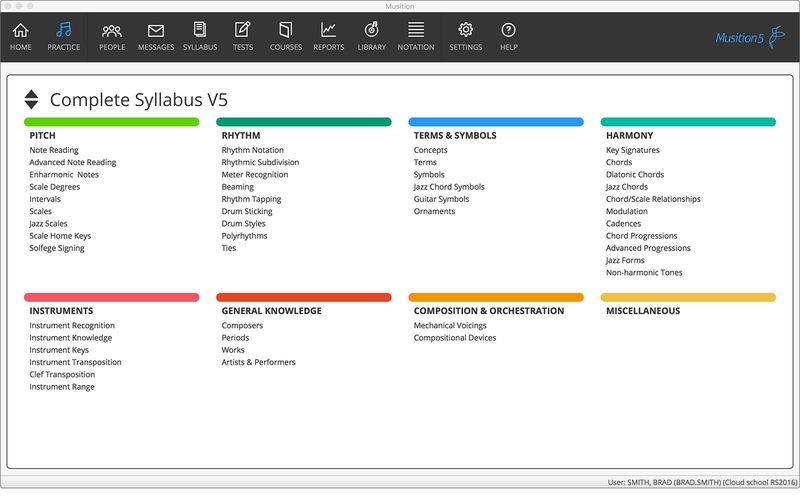Image resolution: width=800 pixels, height=500 pixels.
Task: Open the Ornaments topic
Action: point(434,211)
